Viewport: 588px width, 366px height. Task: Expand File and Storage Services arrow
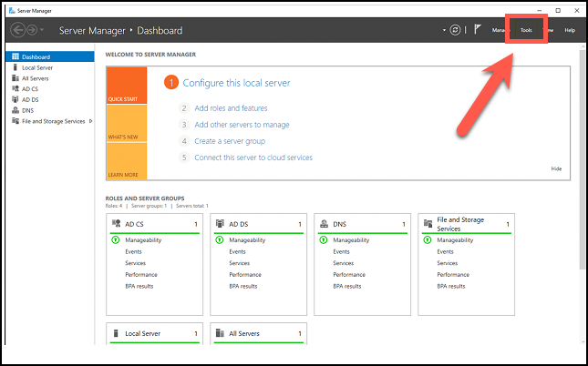pyautogui.click(x=90, y=121)
